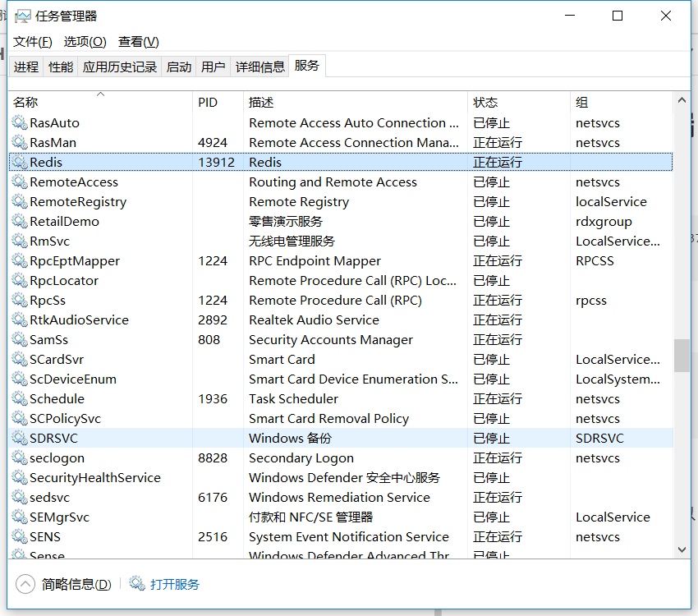Click the gear icon beside RpcSs

20,300
